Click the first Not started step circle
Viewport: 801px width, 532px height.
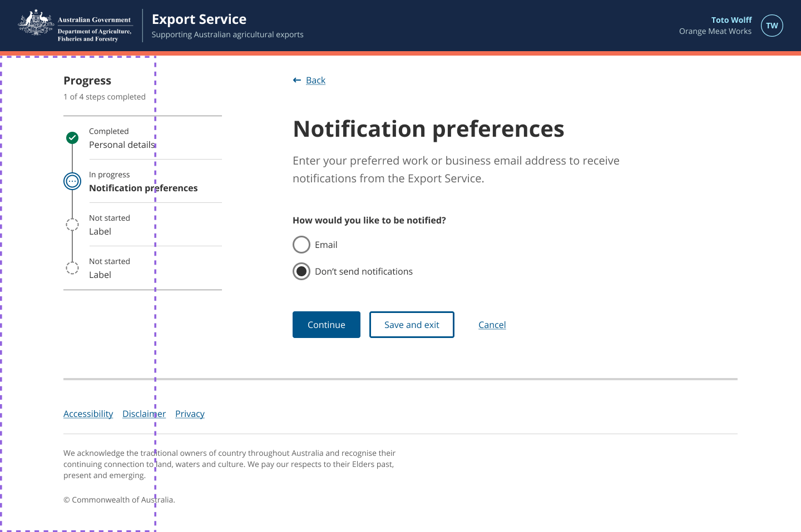[x=72, y=224]
